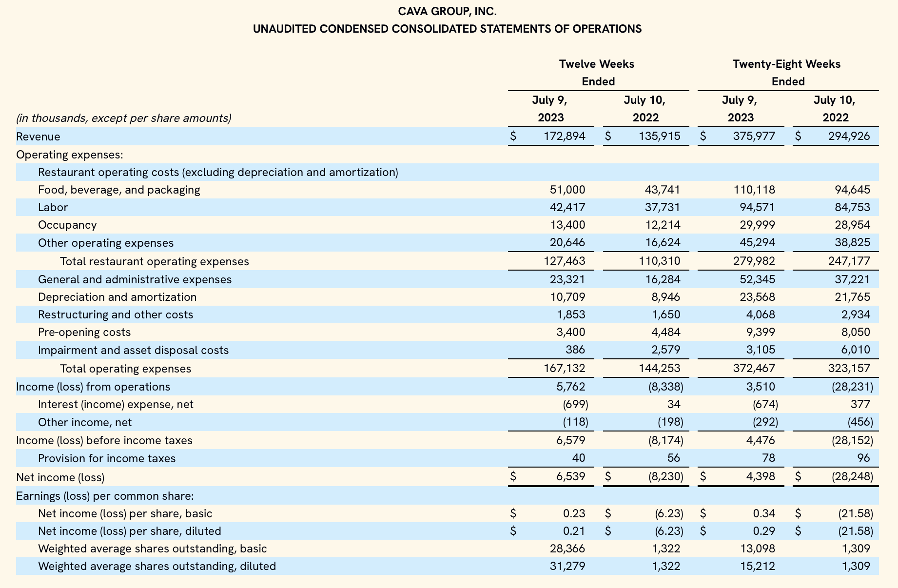Click the 'Other income, net' label

[x=85, y=422]
